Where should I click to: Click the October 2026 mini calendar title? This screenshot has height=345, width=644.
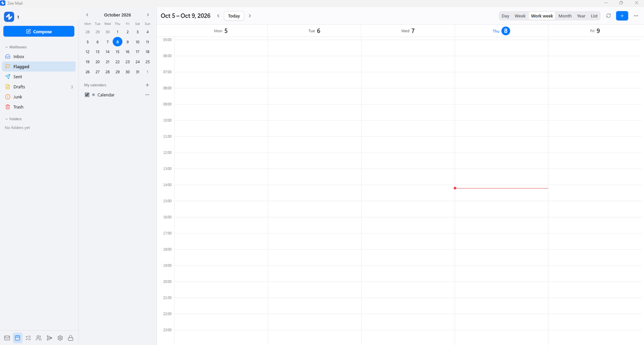117,15
